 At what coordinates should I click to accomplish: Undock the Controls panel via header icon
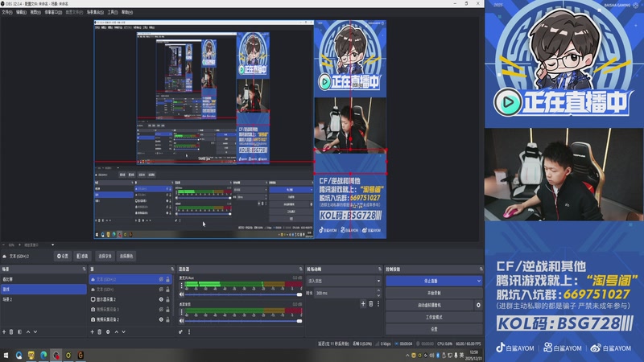(x=481, y=269)
